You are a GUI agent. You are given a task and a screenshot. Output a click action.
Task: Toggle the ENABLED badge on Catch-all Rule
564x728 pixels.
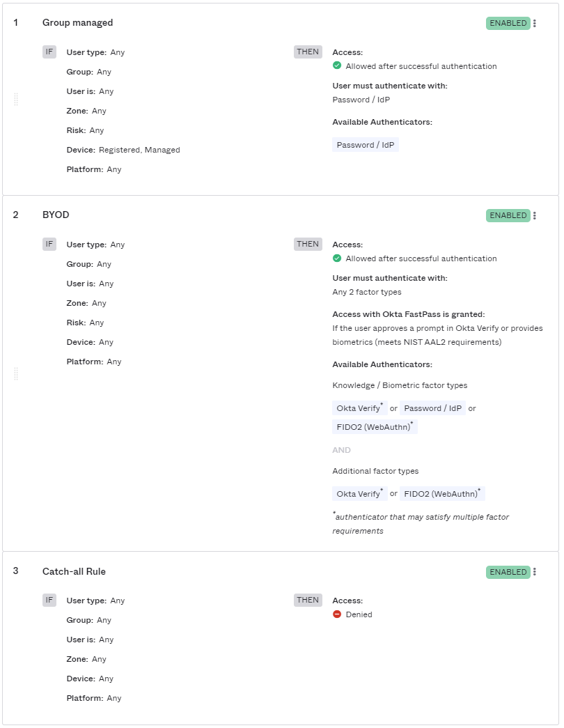click(508, 572)
